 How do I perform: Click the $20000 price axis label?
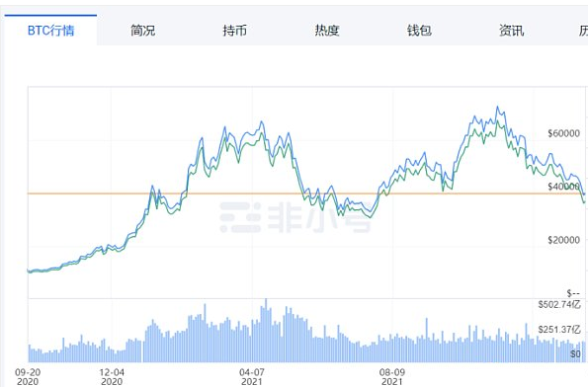click(563, 240)
